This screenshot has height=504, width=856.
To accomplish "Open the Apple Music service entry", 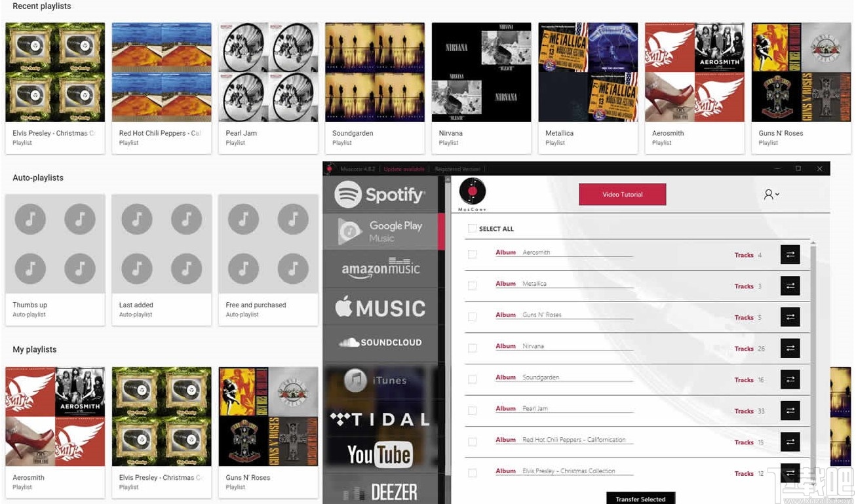I will pyautogui.click(x=380, y=307).
